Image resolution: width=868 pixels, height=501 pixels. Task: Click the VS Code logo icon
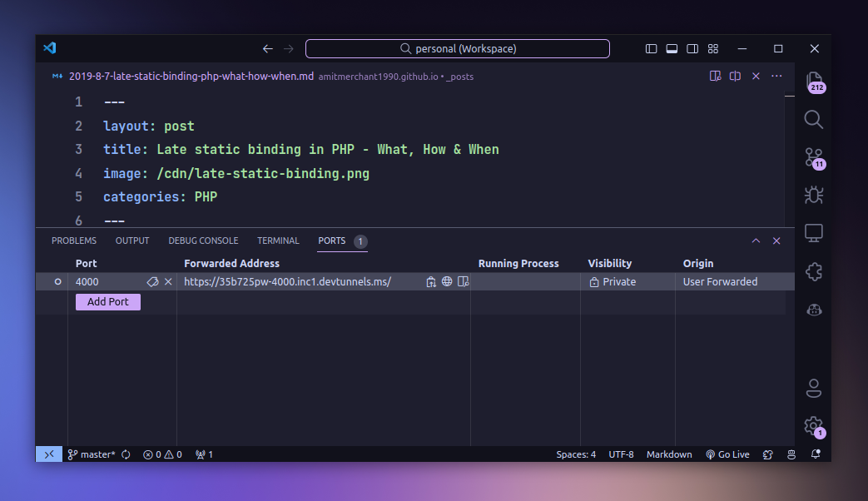click(50, 48)
